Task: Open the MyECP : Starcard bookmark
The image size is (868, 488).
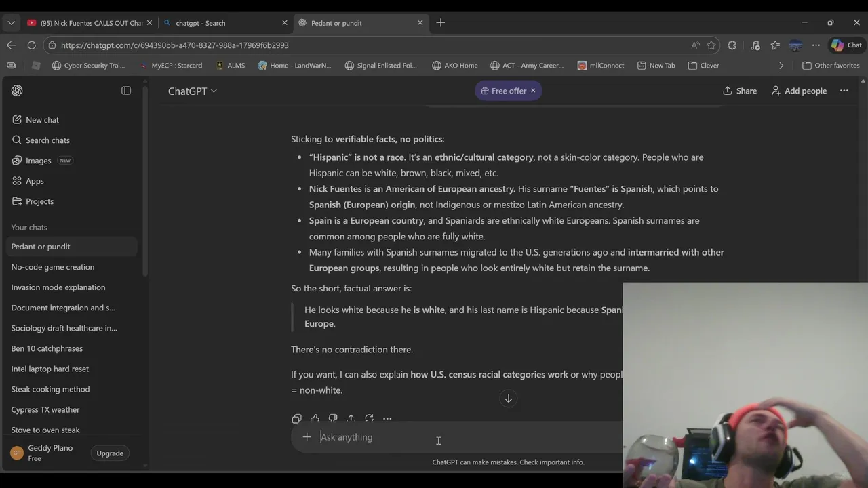Action: (x=171, y=66)
